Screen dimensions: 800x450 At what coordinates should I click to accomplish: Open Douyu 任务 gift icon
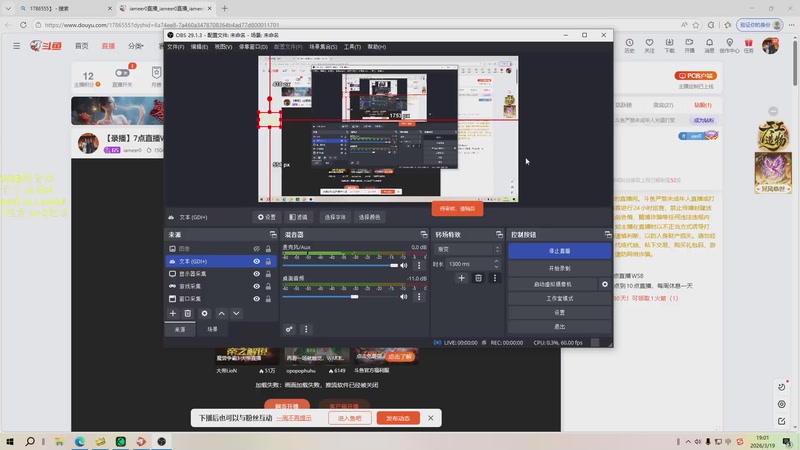point(748,45)
